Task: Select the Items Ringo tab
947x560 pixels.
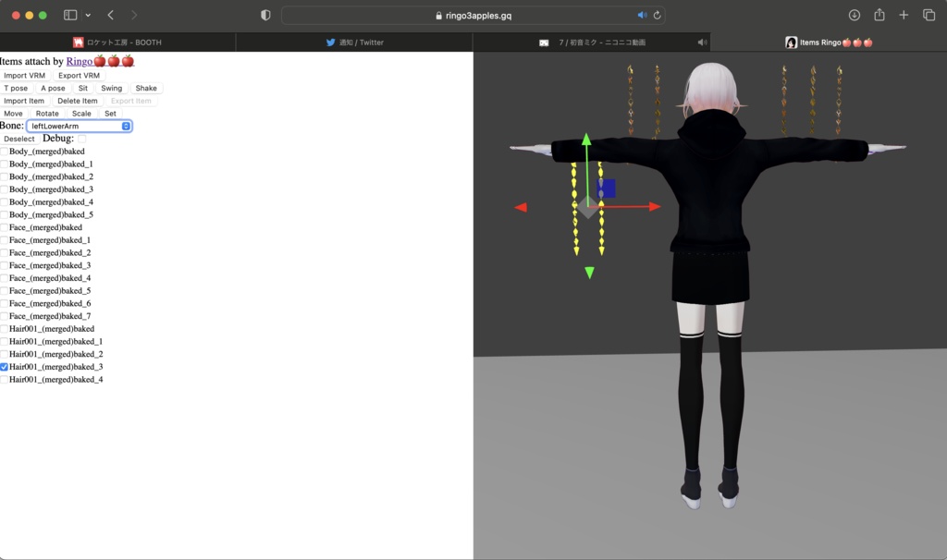Action: (x=829, y=43)
